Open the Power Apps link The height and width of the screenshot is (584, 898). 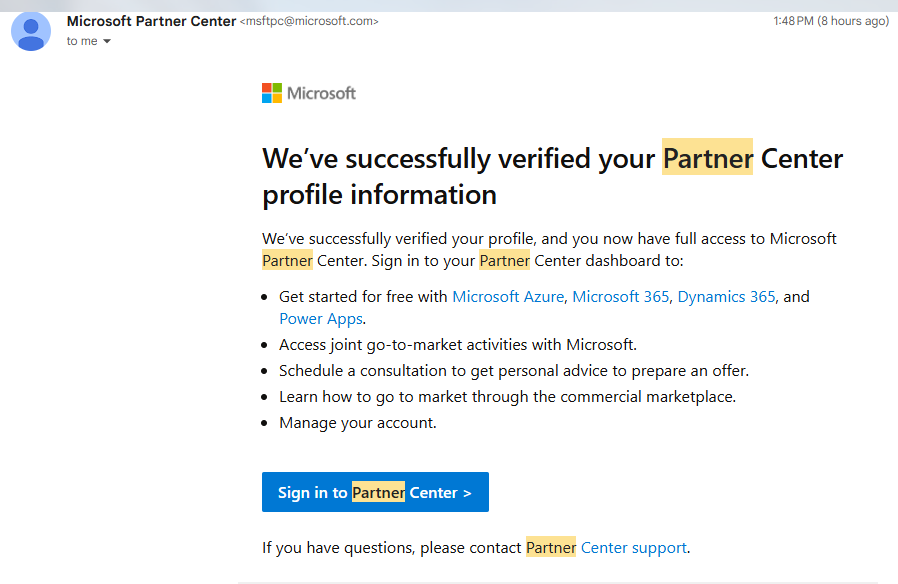321,319
